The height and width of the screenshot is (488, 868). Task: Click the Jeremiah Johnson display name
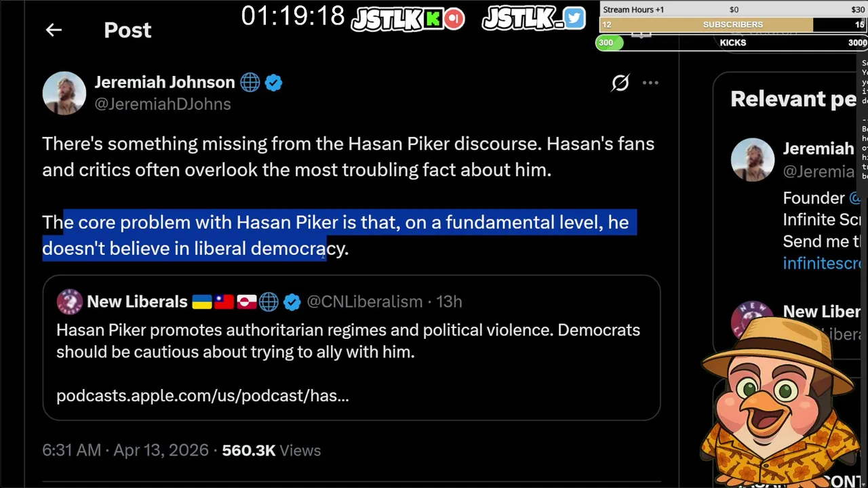[x=165, y=82]
